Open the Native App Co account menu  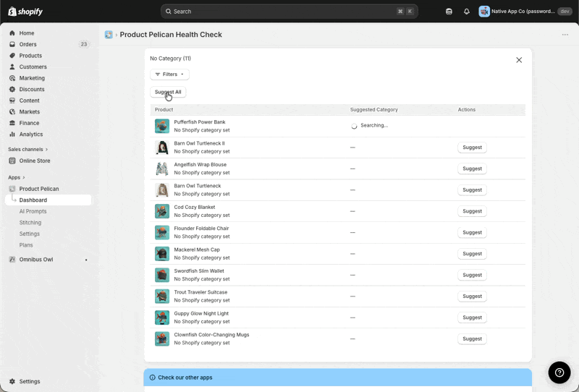click(525, 12)
